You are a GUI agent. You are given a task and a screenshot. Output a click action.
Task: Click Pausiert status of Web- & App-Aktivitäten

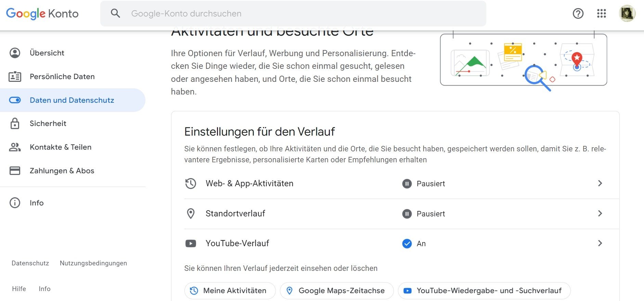[431, 184]
